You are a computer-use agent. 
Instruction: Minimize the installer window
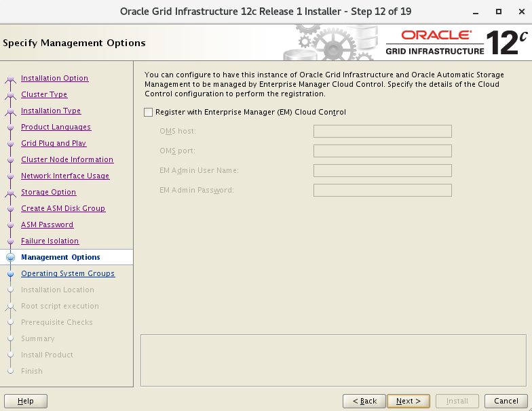pos(476,12)
